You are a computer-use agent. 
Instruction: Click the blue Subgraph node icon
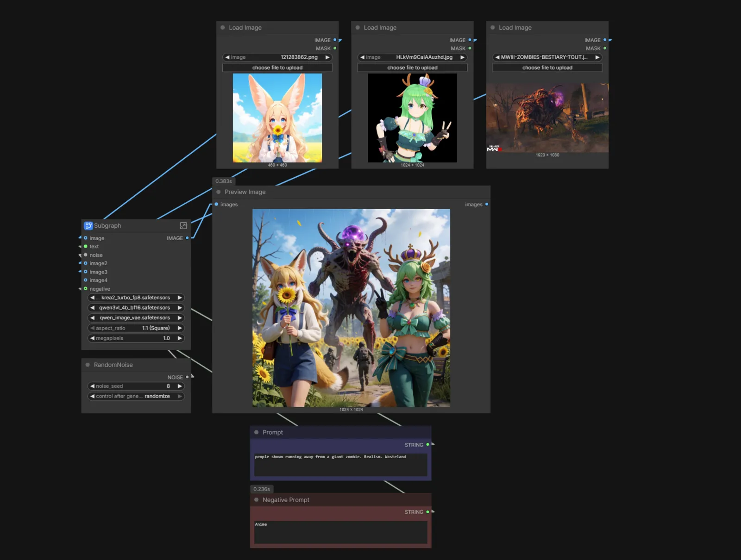88,225
